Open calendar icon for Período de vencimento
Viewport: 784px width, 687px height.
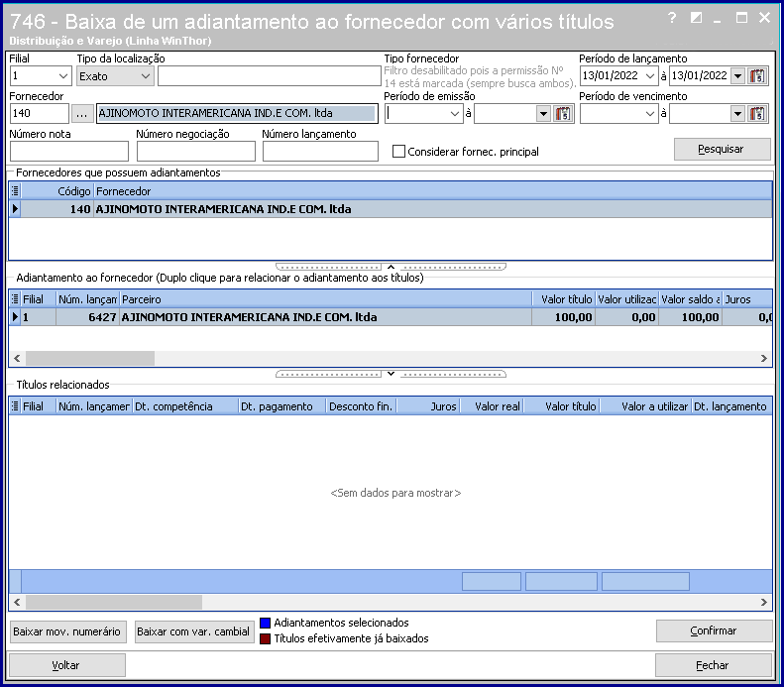click(x=758, y=114)
